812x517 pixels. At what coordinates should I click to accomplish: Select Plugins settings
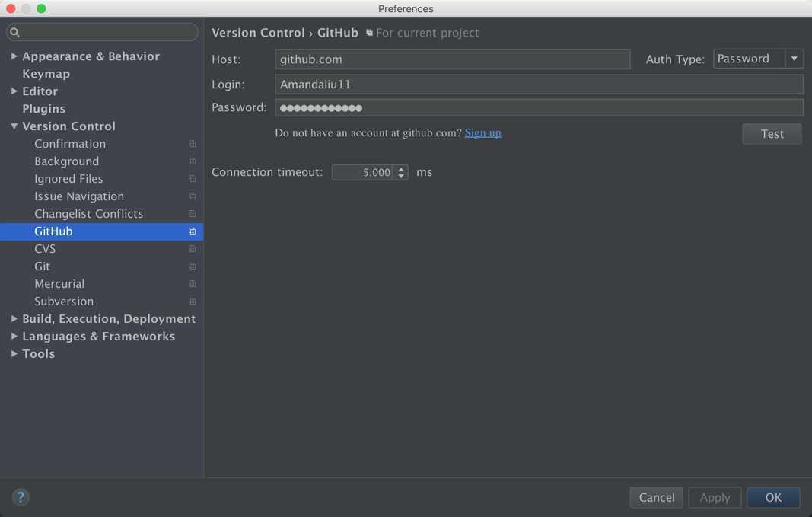click(x=44, y=109)
